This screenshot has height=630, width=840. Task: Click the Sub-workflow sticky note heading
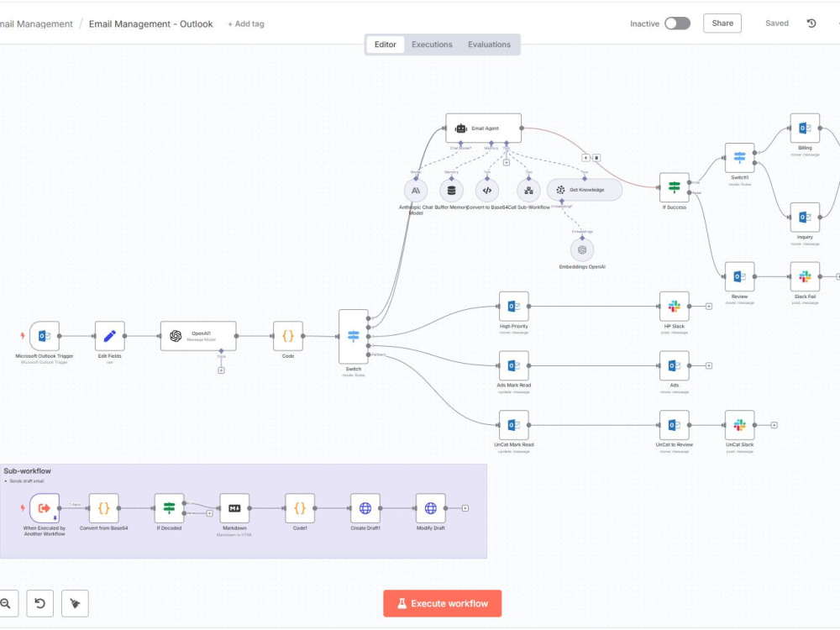point(28,471)
